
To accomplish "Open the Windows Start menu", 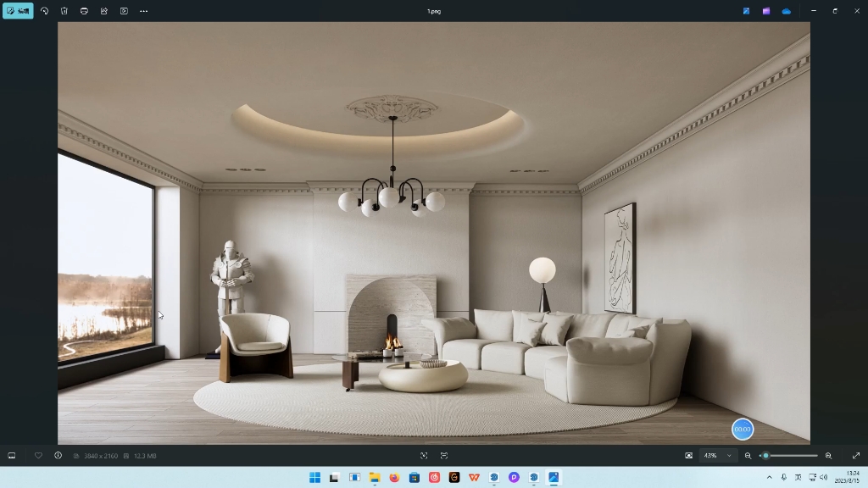I will tap(315, 478).
